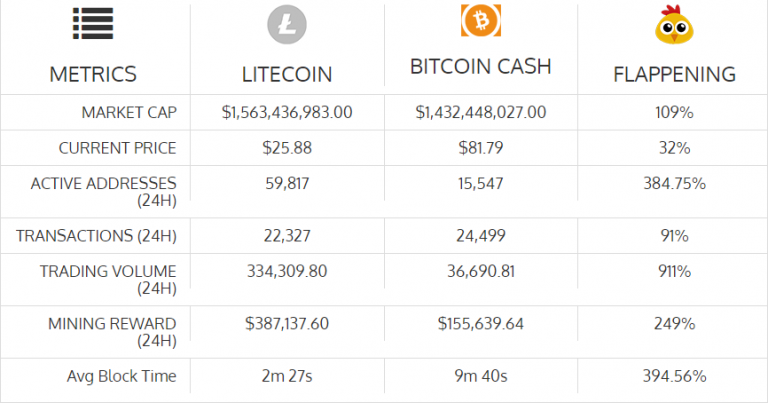Click the Litecoin coin logo
Viewport: 768px width, 403px height.
click(x=287, y=24)
